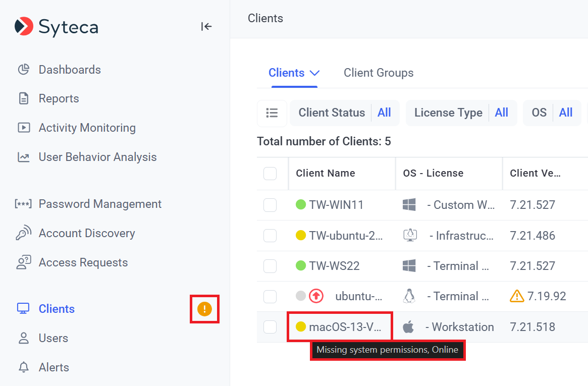The image size is (588, 386).
Task: Open the OS filter dropdown
Action: coord(552,113)
